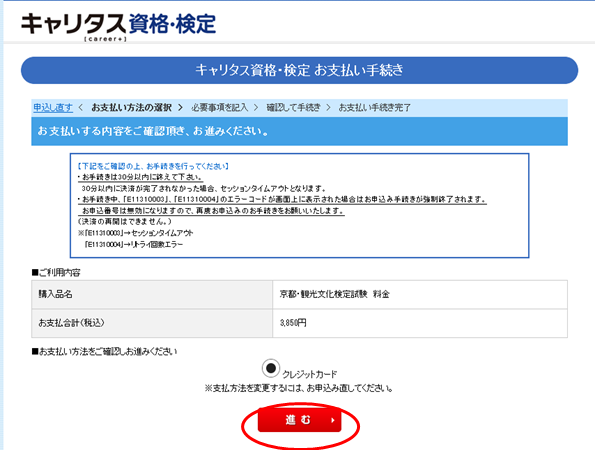Click お支払い手続き完了 breadcrumb step

coord(375,108)
